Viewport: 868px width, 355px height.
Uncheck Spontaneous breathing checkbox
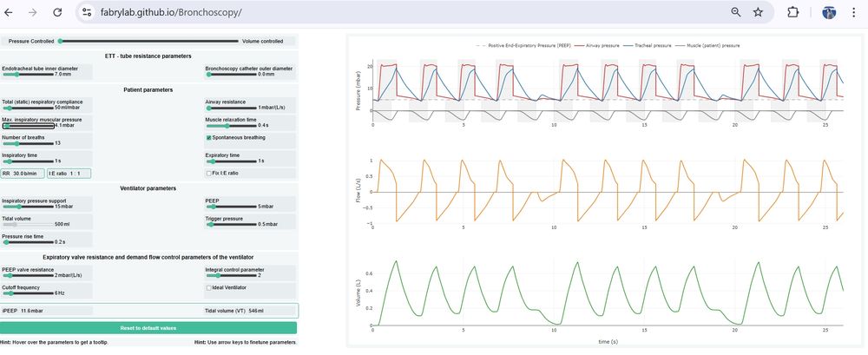pyautogui.click(x=208, y=137)
